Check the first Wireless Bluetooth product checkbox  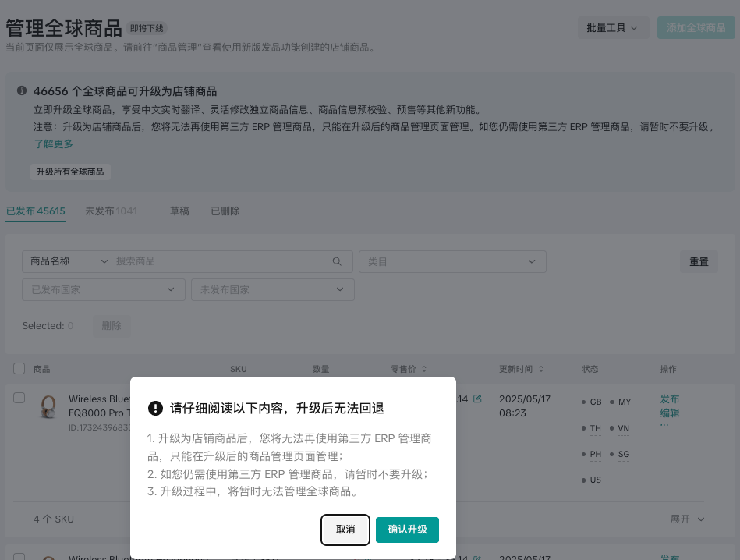coord(19,398)
